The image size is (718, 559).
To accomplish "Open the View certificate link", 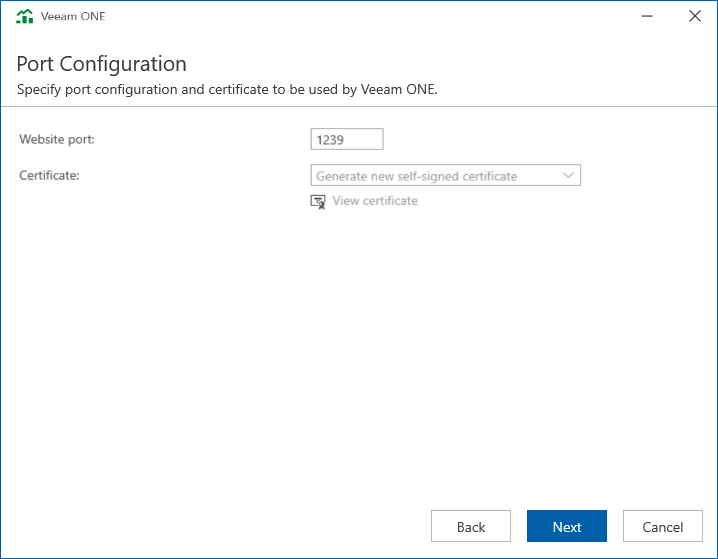I will coord(375,201).
